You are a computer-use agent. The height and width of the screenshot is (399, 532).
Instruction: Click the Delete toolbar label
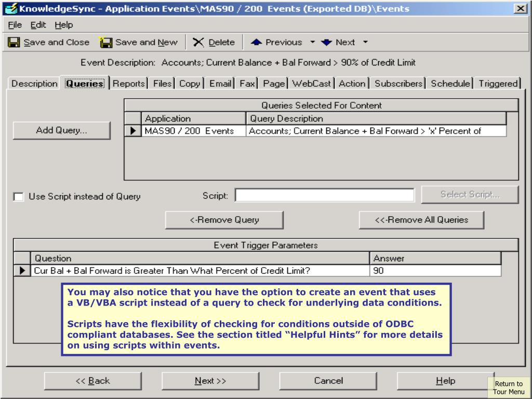(221, 43)
